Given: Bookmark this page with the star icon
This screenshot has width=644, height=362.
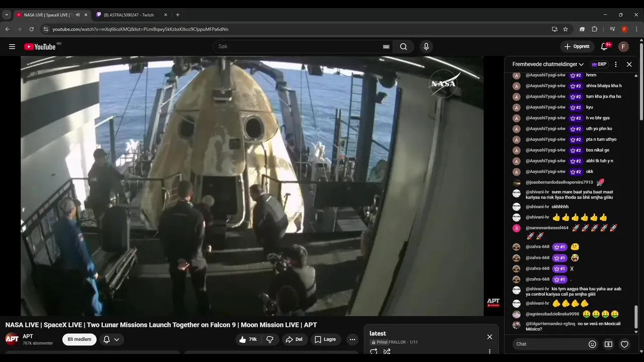Looking at the screenshot, I should pos(566,29).
